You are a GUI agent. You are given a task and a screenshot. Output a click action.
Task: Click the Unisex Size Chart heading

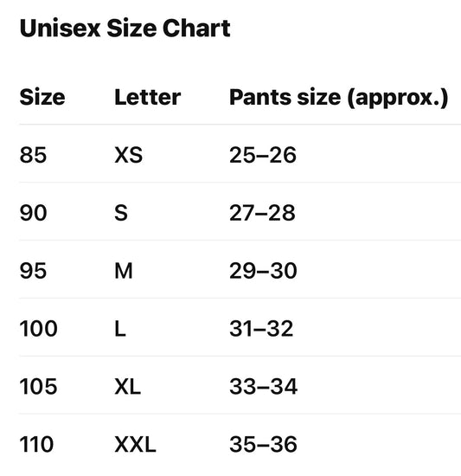pos(125,29)
